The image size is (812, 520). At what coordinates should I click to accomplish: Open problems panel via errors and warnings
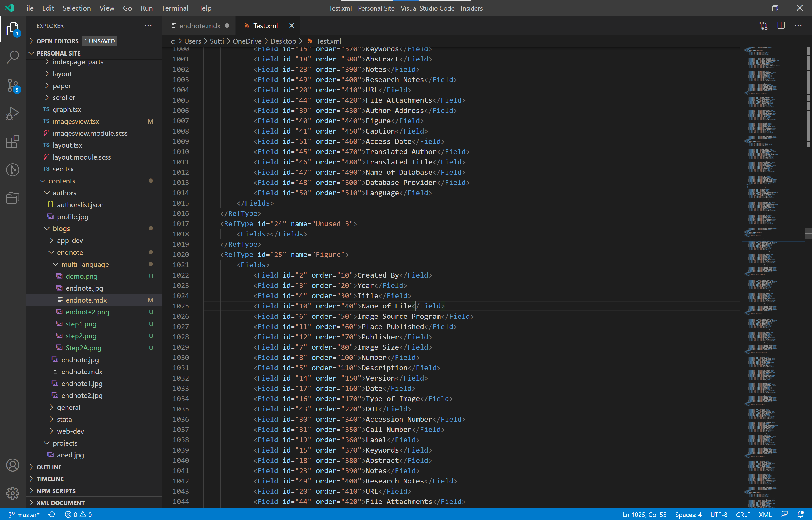click(x=78, y=514)
